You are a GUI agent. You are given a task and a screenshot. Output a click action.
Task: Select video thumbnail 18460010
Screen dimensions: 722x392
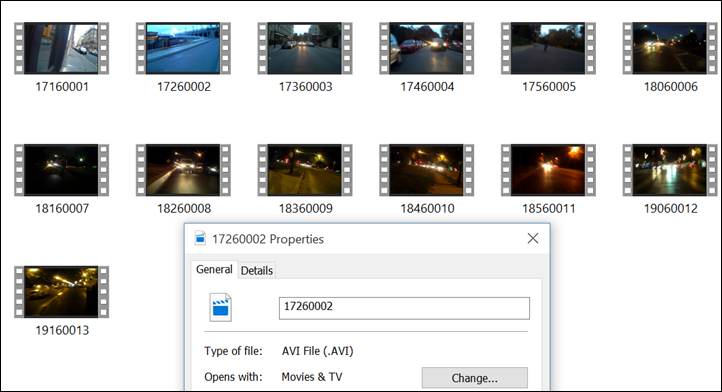pyautogui.click(x=426, y=170)
